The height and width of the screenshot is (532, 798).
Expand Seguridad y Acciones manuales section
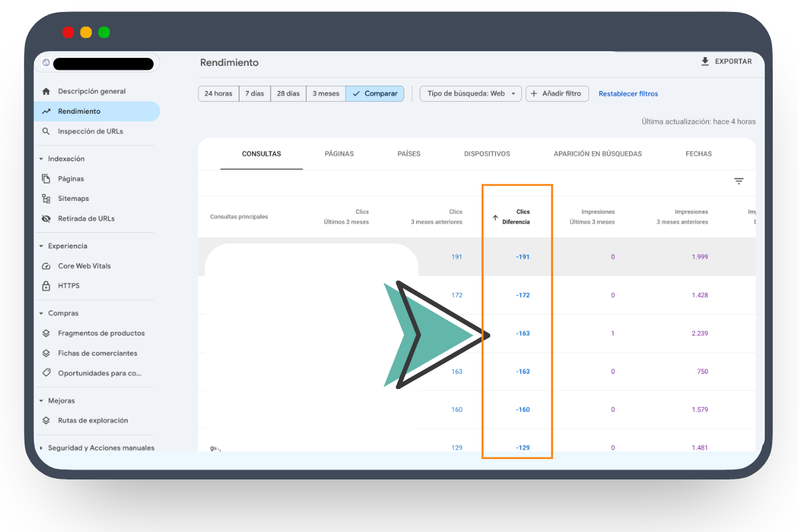coord(41,448)
